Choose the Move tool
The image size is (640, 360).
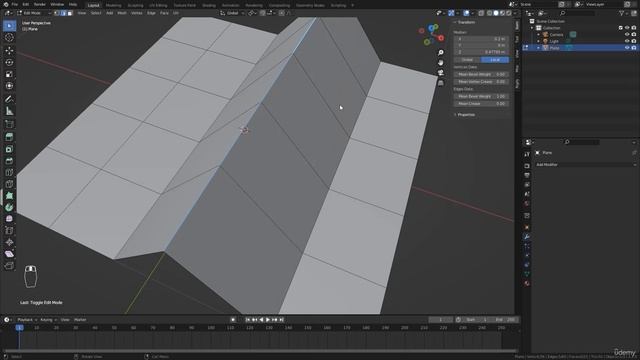[x=9, y=51]
